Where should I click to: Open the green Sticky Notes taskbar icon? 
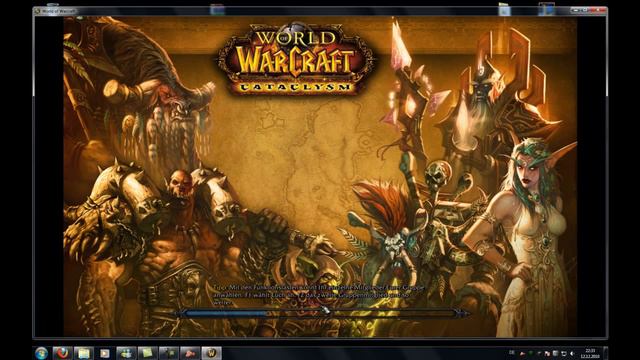pyautogui.click(x=147, y=353)
